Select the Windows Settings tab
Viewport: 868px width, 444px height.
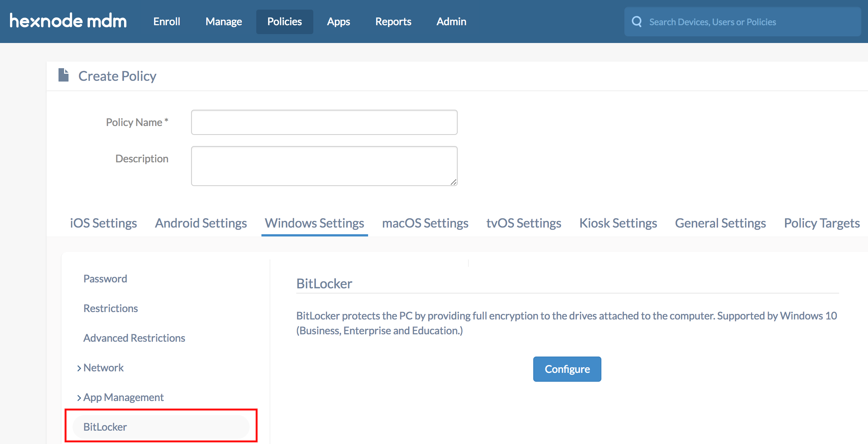(x=314, y=223)
